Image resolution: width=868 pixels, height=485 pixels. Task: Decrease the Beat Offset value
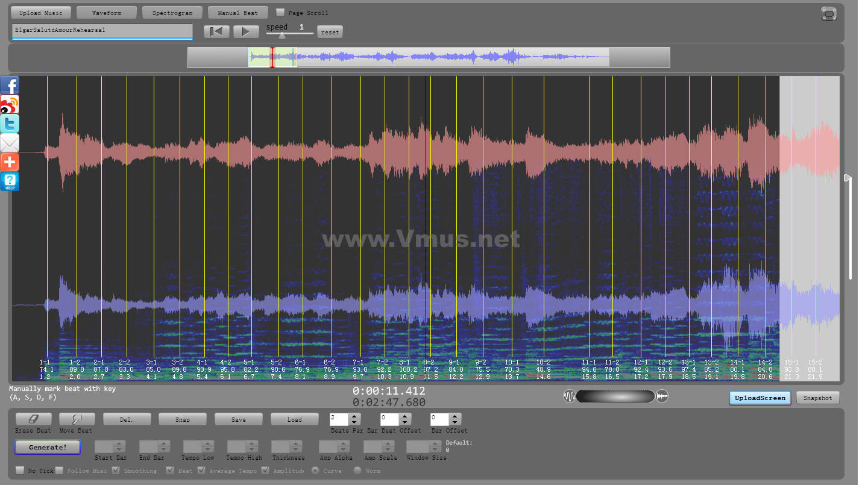[404, 422]
